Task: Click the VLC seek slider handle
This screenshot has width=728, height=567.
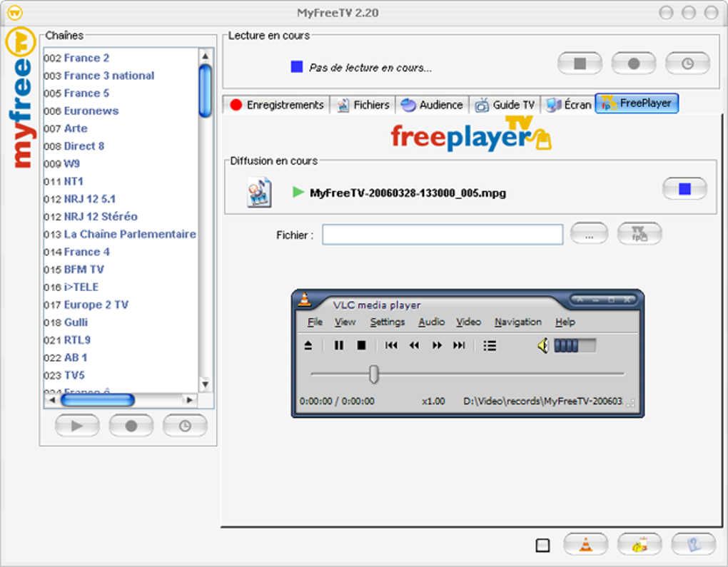Action: (x=374, y=374)
